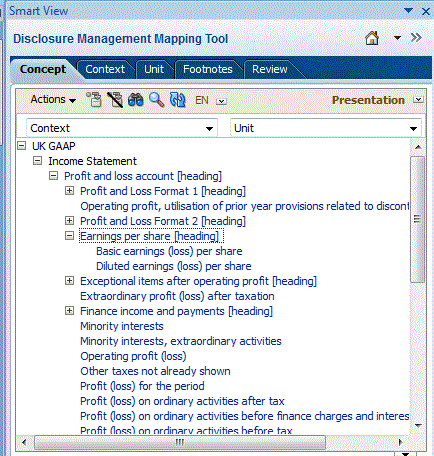Select Basic earnings (loss) per share
The width and height of the screenshot is (434, 456).
pos(169,251)
